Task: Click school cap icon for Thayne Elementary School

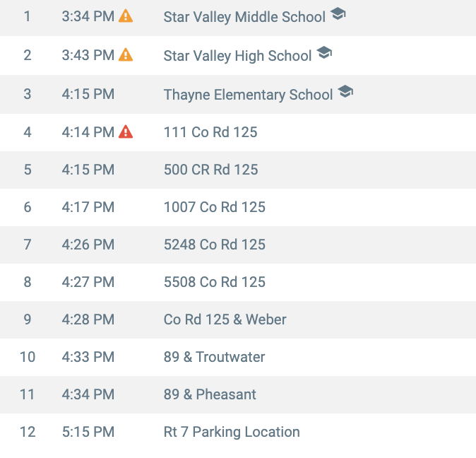Action: point(345,92)
